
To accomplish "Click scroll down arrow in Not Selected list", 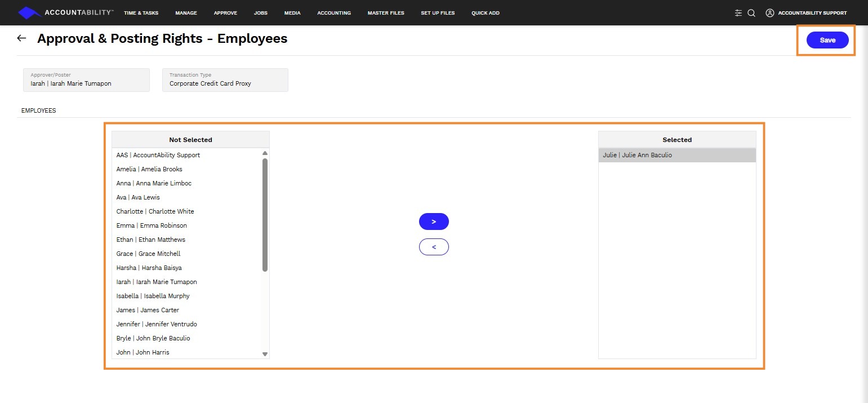I will [265, 354].
